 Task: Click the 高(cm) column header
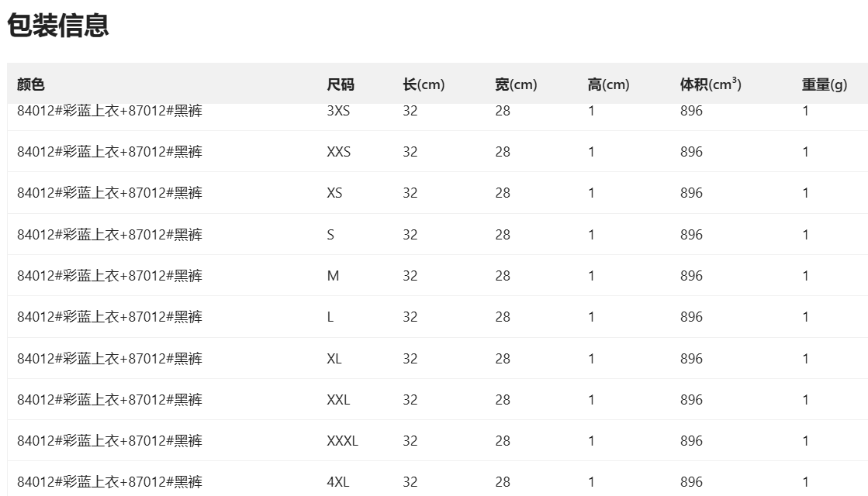coord(608,84)
